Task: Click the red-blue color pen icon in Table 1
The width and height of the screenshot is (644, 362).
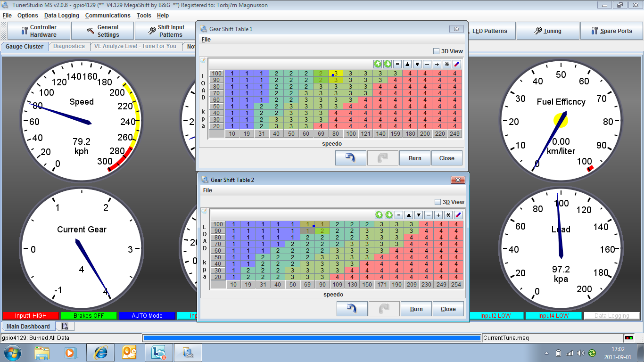Action: click(x=457, y=64)
